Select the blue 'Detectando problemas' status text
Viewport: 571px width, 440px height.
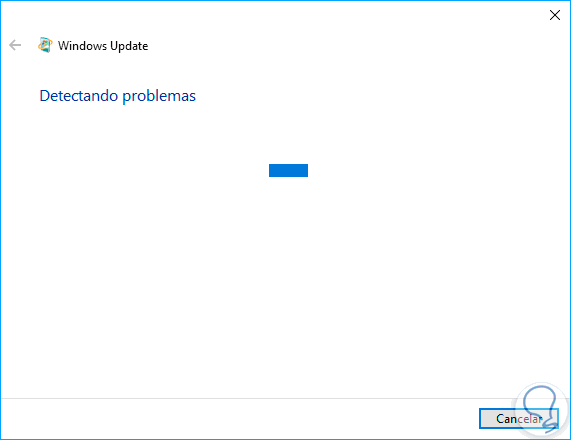118,96
